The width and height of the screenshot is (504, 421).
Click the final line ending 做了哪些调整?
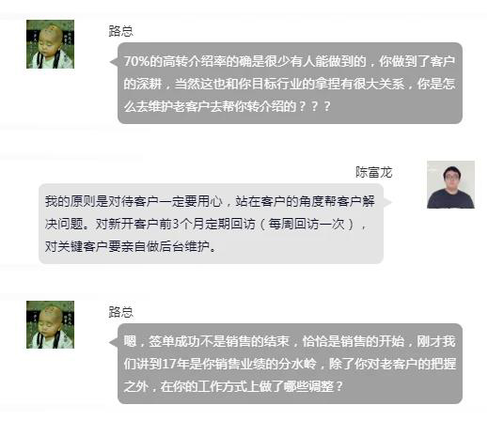tap(234, 386)
